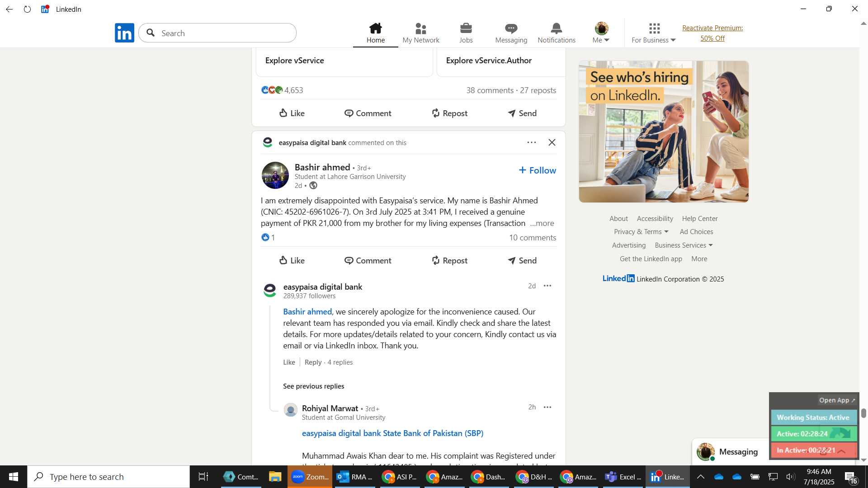This screenshot has height=488, width=868.
Task: Expand Privacy & Terms dropdown
Action: 641,232
